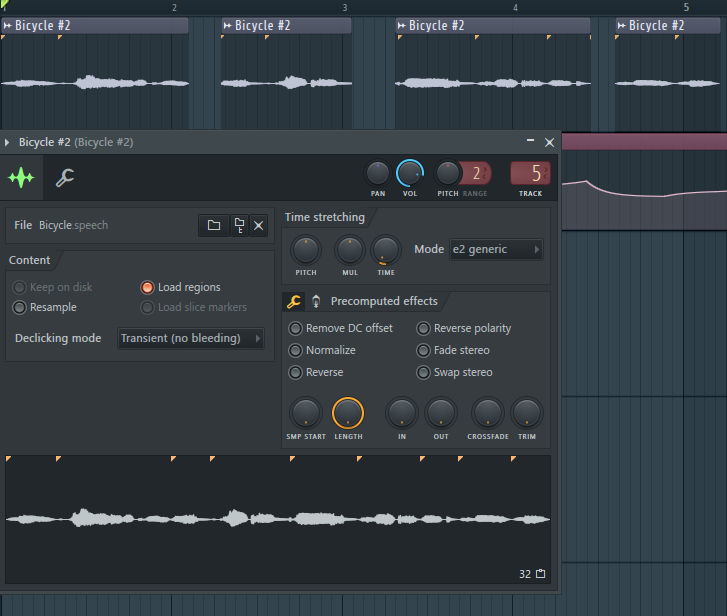The height and width of the screenshot is (616, 727).
Task: Open the Bicycle #2 channel window menu arrow
Action: (7, 142)
